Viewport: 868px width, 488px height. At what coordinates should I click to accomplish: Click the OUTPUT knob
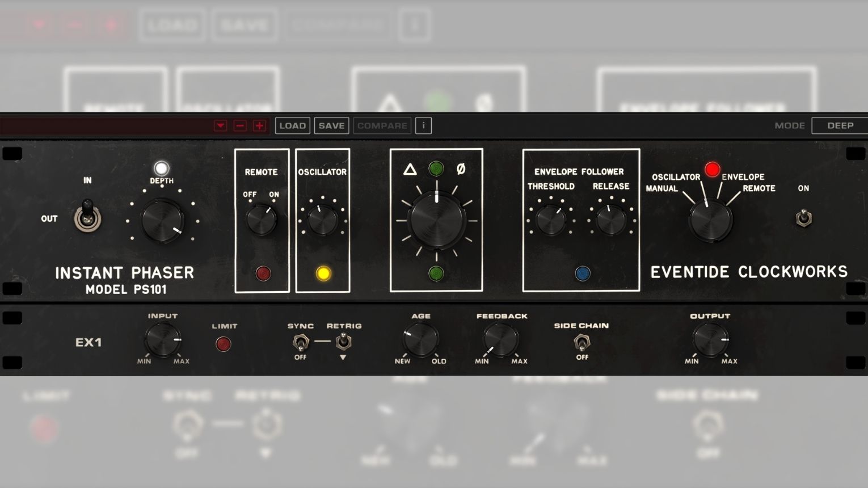point(710,339)
